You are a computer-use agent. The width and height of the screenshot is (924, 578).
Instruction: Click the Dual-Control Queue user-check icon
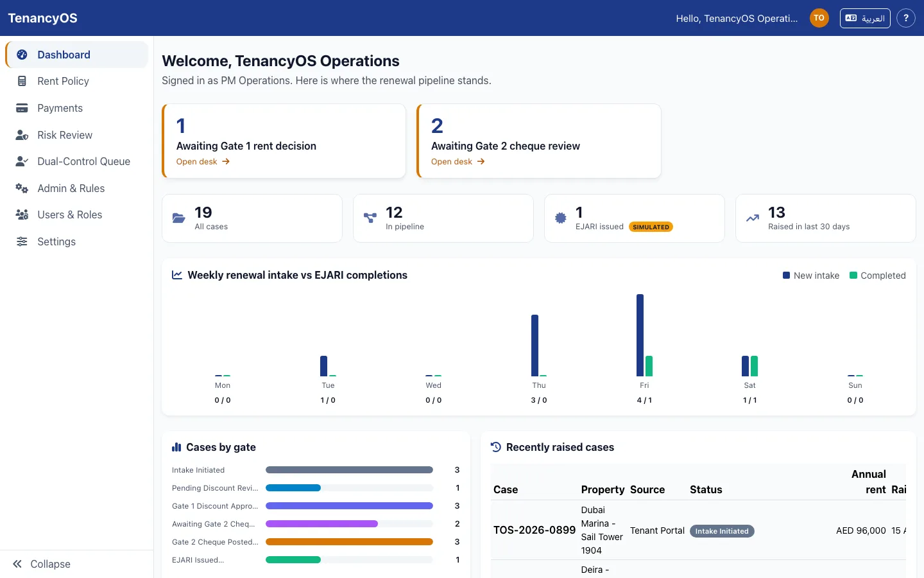22,161
